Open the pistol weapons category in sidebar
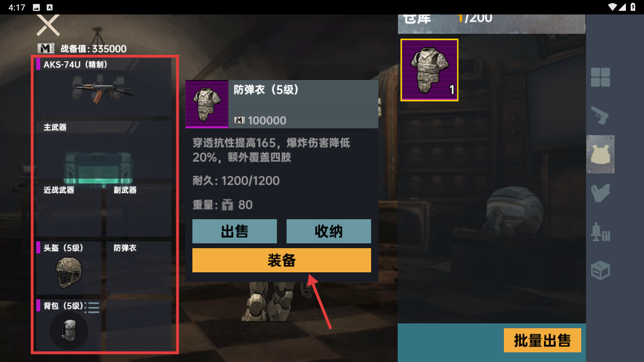The image size is (644, 362). [x=600, y=116]
